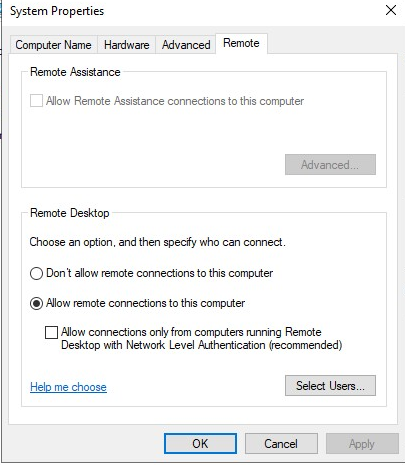Confirm settings with the OK button

click(x=200, y=444)
